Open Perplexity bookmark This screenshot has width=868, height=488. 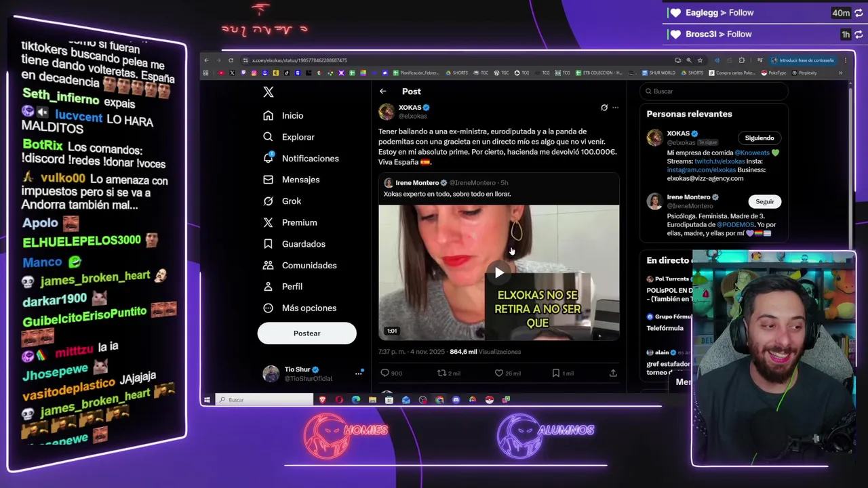pos(804,73)
